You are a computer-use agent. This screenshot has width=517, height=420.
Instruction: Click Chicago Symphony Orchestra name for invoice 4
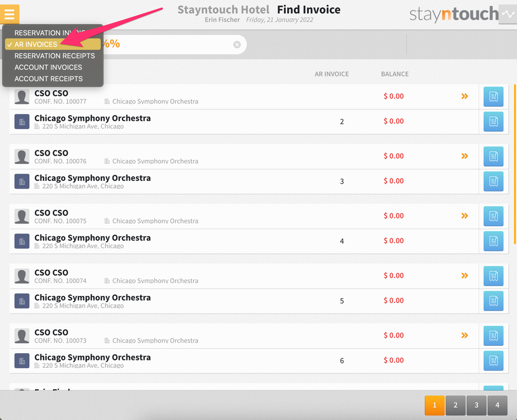coord(93,238)
